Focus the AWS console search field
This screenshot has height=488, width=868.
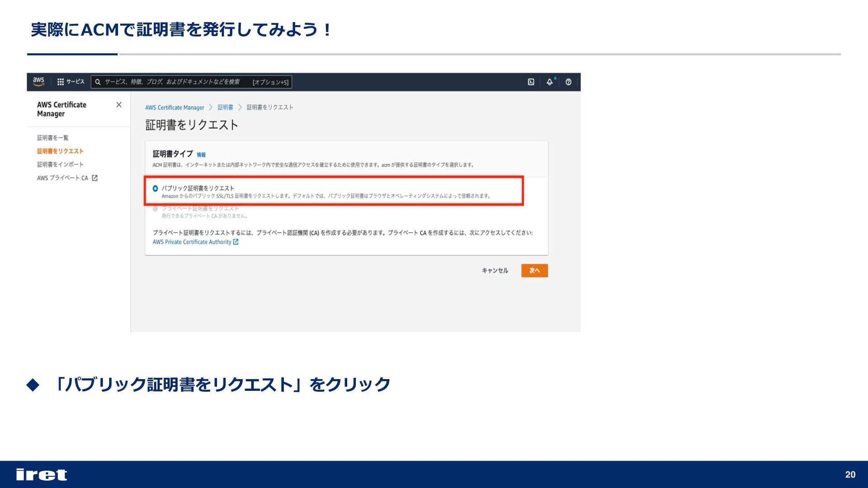coord(191,82)
